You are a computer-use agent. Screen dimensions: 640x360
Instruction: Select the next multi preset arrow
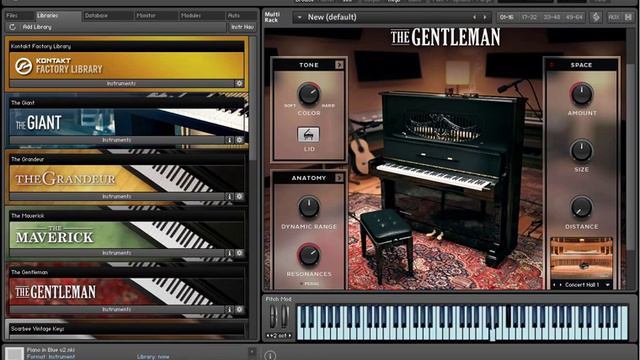pyautogui.click(x=485, y=17)
